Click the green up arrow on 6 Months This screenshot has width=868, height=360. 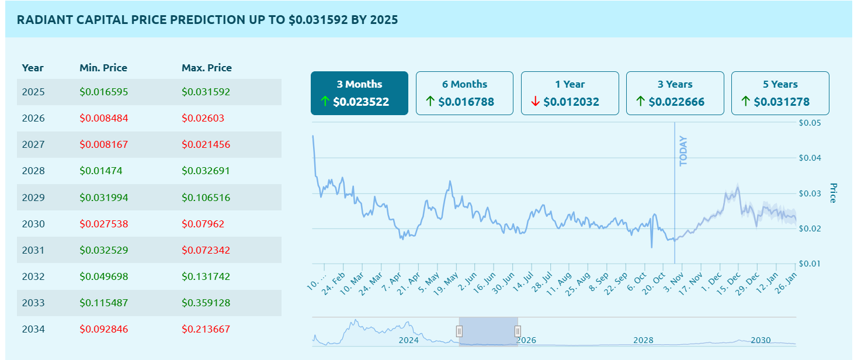430,102
